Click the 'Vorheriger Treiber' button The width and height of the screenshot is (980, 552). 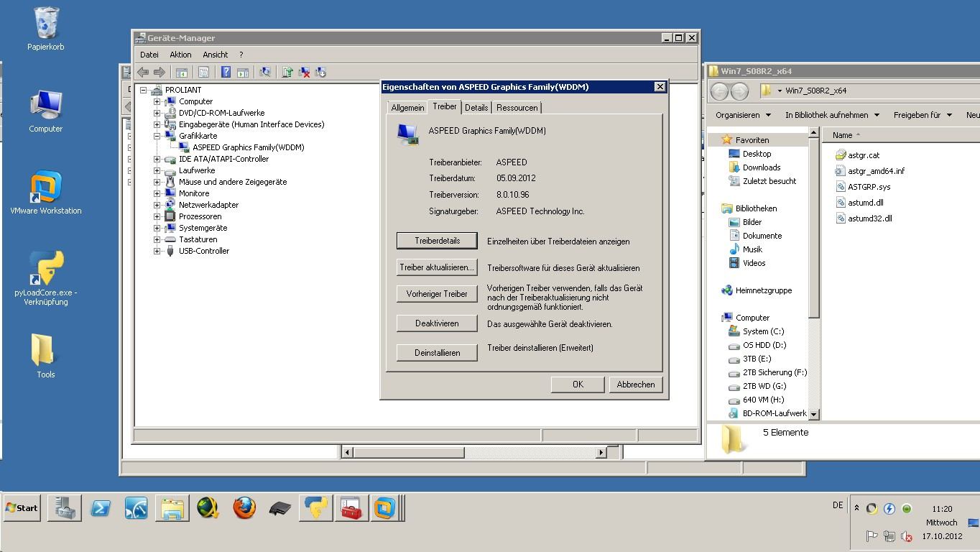click(x=437, y=294)
